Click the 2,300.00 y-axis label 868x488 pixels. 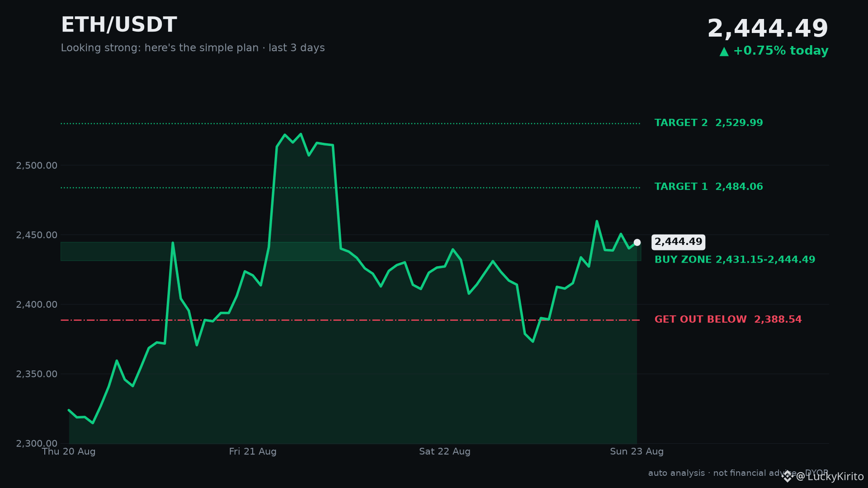(37, 444)
